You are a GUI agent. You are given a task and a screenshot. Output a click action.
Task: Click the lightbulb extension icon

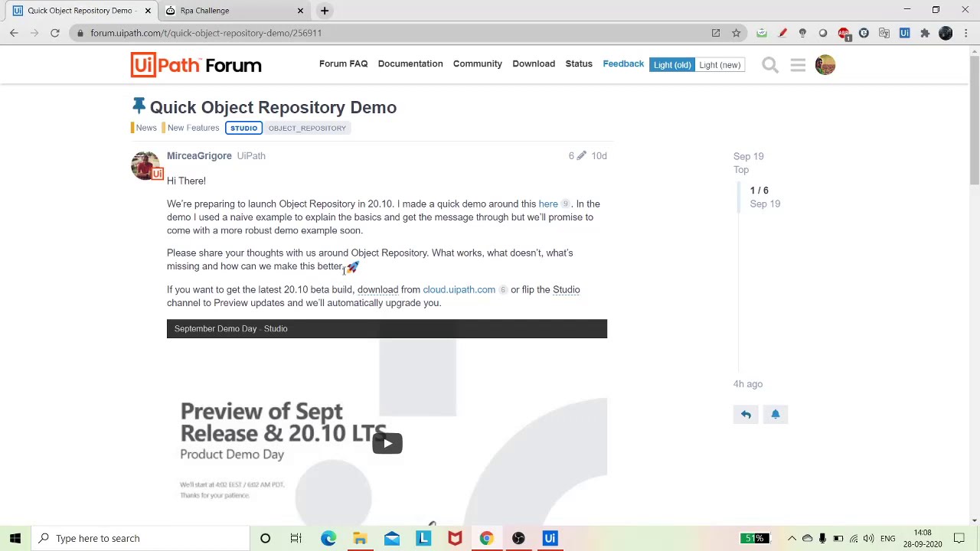point(802,33)
